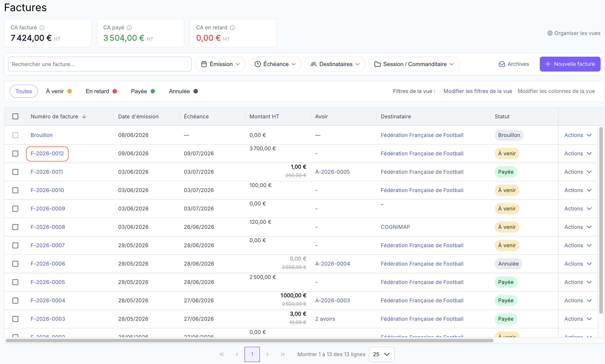Expand Actions menu for F-2026-0008
This screenshot has width=605, height=364.
578,227
